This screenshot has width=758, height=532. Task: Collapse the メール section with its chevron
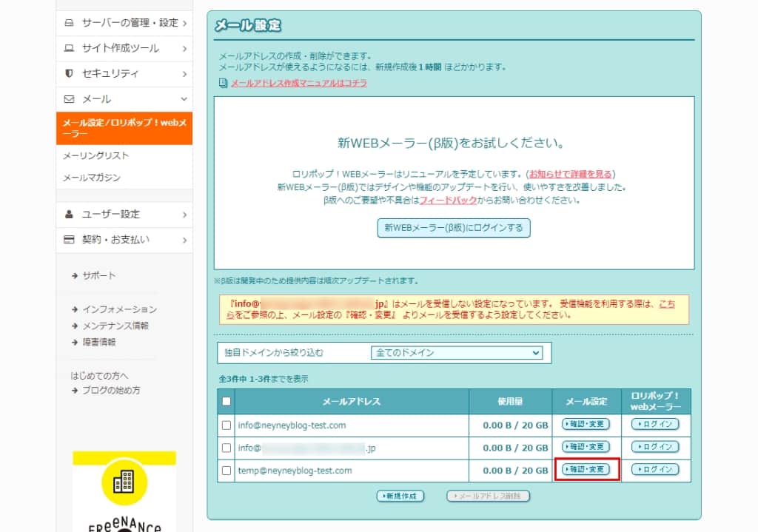pos(184,98)
